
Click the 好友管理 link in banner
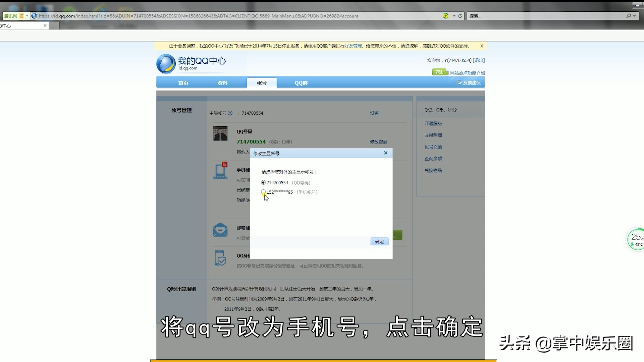tap(353, 46)
